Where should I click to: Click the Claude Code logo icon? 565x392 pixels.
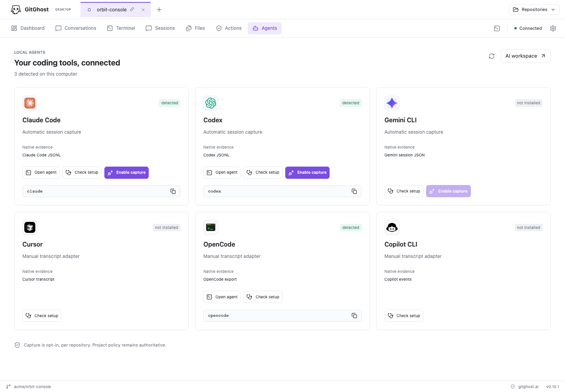(x=30, y=103)
